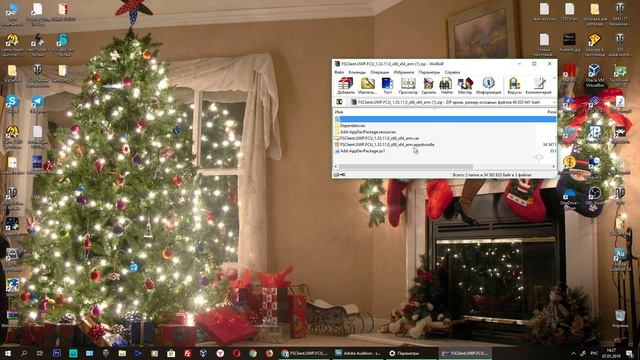Open Firefox from the taskbar

pyautogui.click(x=269, y=353)
